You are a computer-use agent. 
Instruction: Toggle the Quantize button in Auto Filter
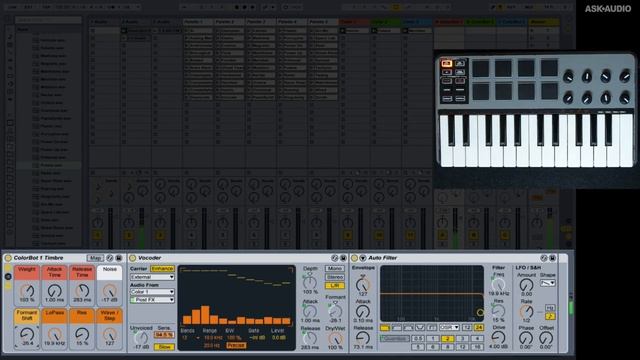(x=395, y=339)
